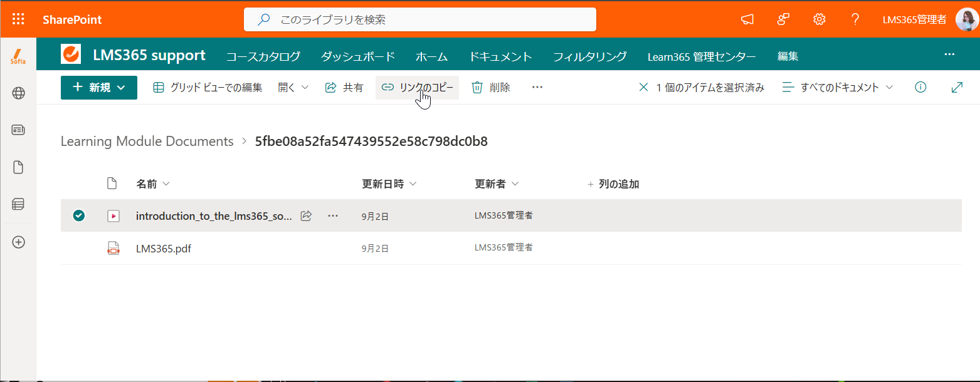Open command bar more options ellipsis
This screenshot has height=382, width=980.
pyautogui.click(x=537, y=88)
